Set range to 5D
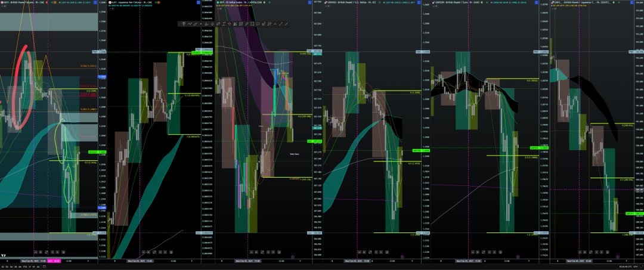Viewport: 644px width, 270px height. click(x=7, y=266)
